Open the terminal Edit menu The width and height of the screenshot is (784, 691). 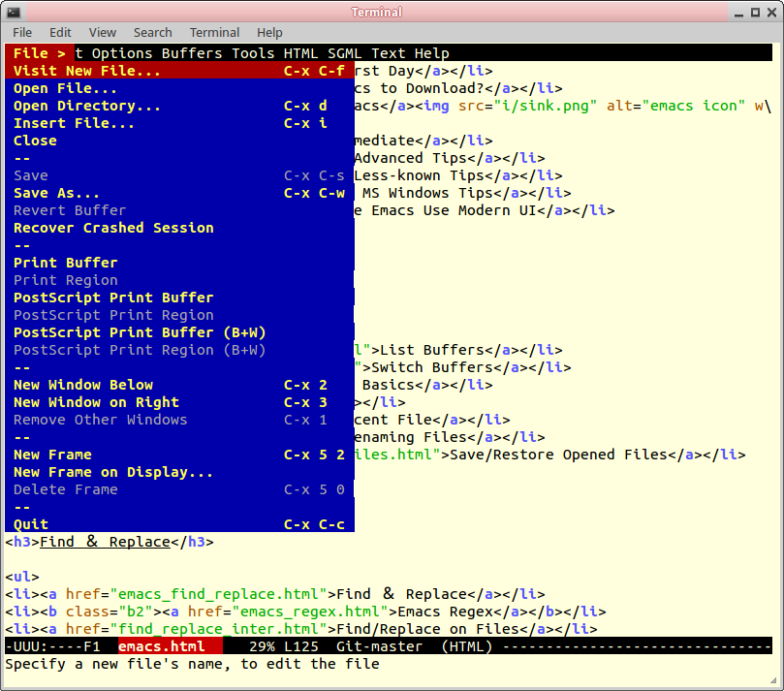pyautogui.click(x=60, y=33)
